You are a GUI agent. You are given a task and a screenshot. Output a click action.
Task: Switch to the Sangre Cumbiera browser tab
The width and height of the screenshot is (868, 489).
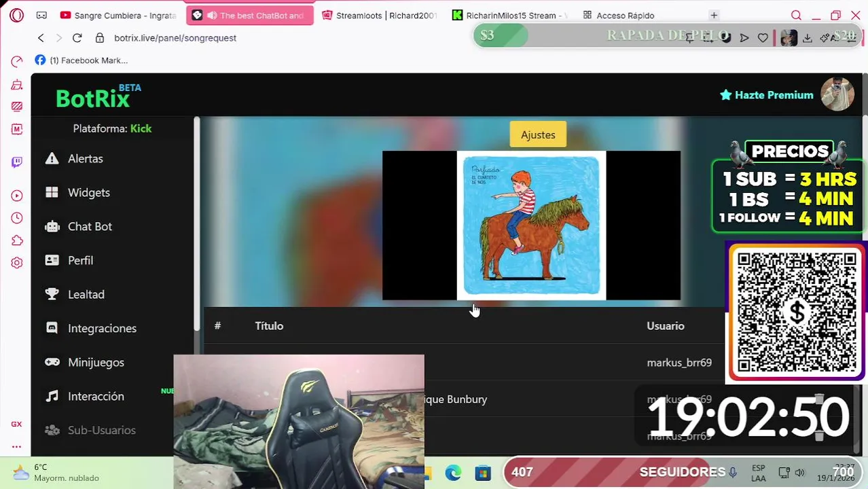tap(118, 15)
